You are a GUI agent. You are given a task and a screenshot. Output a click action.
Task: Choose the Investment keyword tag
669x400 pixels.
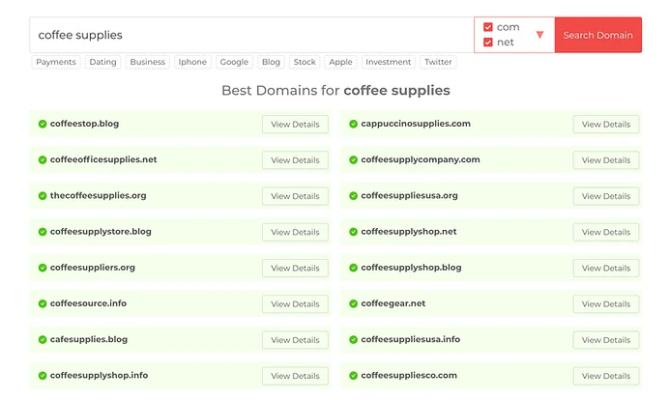(x=388, y=62)
